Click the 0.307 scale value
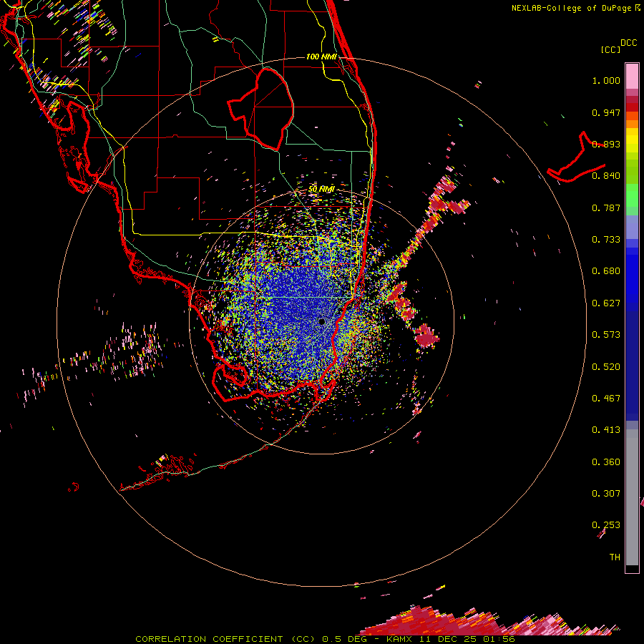 (x=606, y=494)
